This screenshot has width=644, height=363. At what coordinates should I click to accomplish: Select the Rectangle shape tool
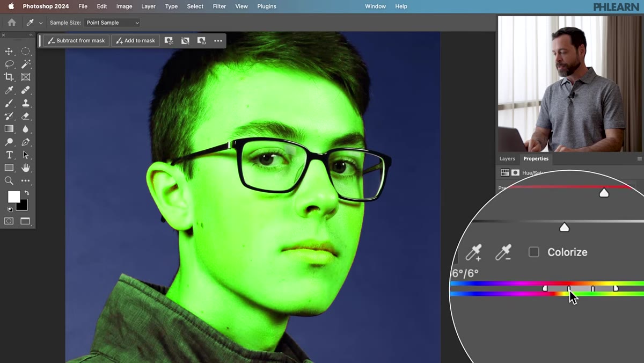tap(9, 168)
